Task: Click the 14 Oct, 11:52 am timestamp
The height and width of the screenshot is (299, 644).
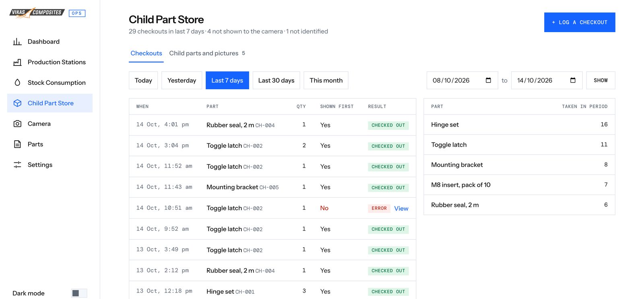Action: coord(164,166)
